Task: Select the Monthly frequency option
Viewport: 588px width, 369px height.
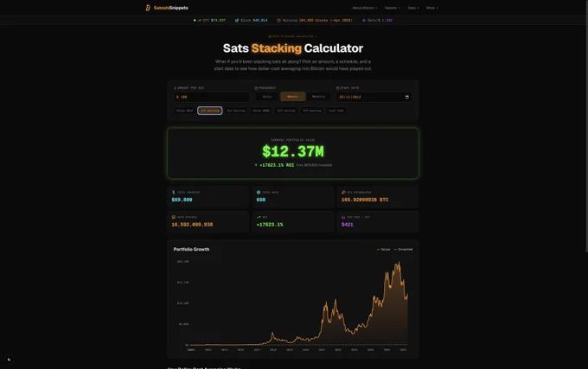Action: click(318, 97)
